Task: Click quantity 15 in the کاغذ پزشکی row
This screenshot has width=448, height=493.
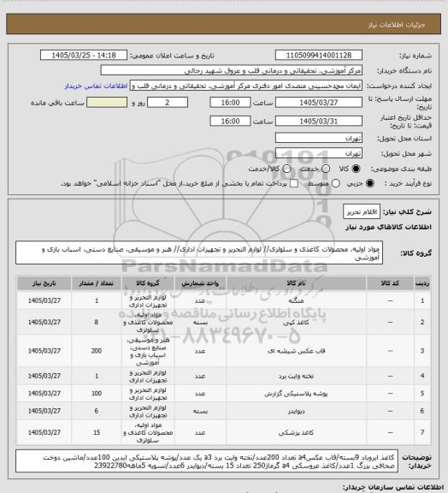Action: tap(97, 432)
